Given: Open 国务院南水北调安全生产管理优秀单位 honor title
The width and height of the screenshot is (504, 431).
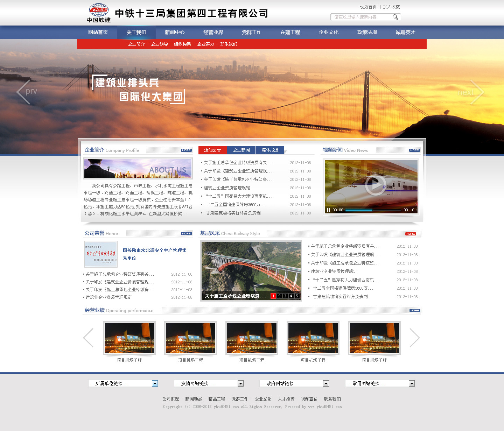Looking at the screenshot, I should pos(154,254).
